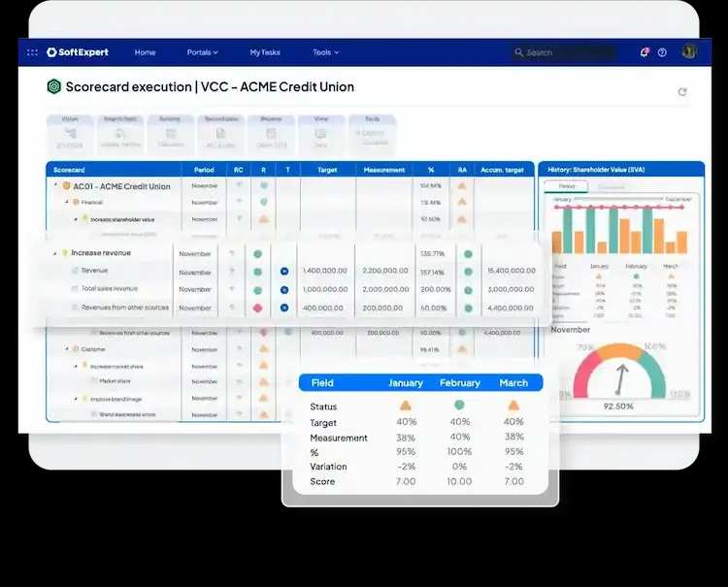Go to Home in the top navigation
Image resolution: width=728 pixels, height=587 pixels.
tap(145, 52)
